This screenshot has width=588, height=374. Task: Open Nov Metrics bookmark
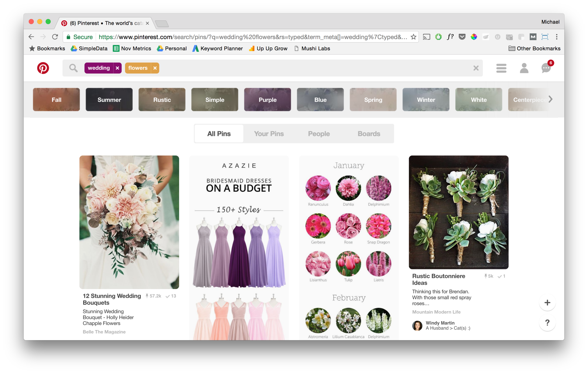pyautogui.click(x=132, y=48)
